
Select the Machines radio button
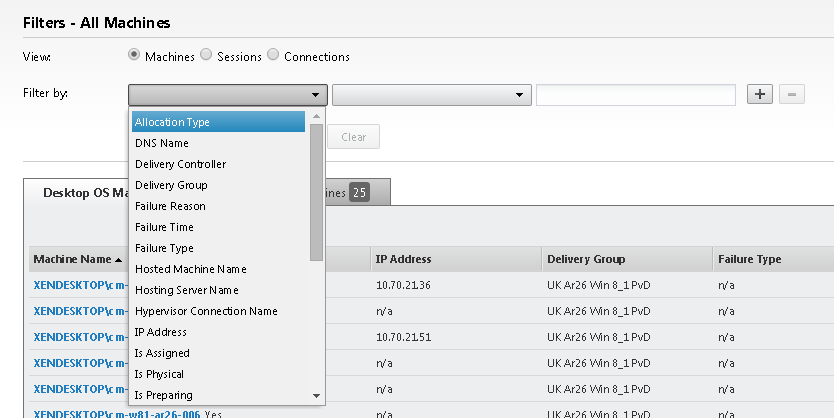(135, 56)
